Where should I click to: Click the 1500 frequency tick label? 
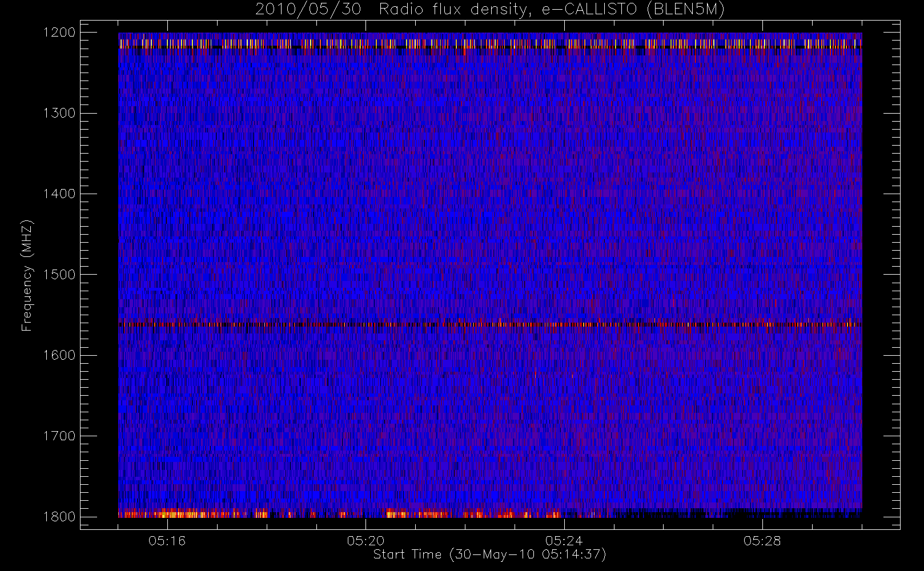pos(59,275)
